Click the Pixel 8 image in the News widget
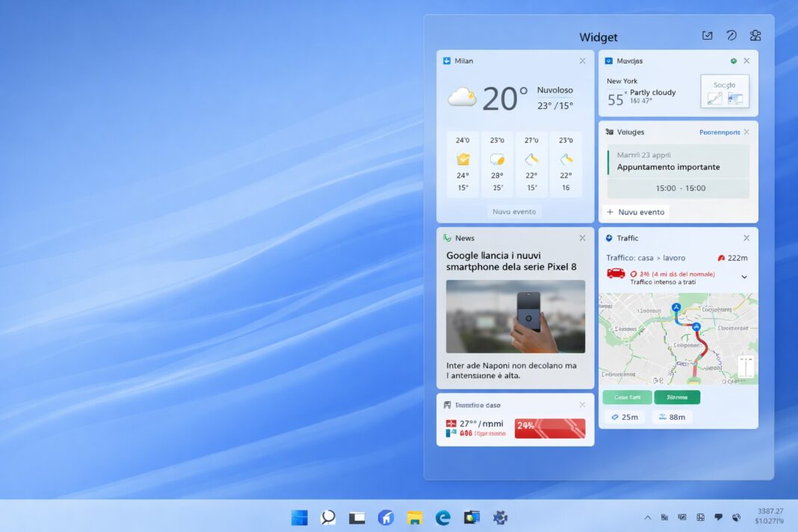798x532 pixels. [x=514, y=317]
